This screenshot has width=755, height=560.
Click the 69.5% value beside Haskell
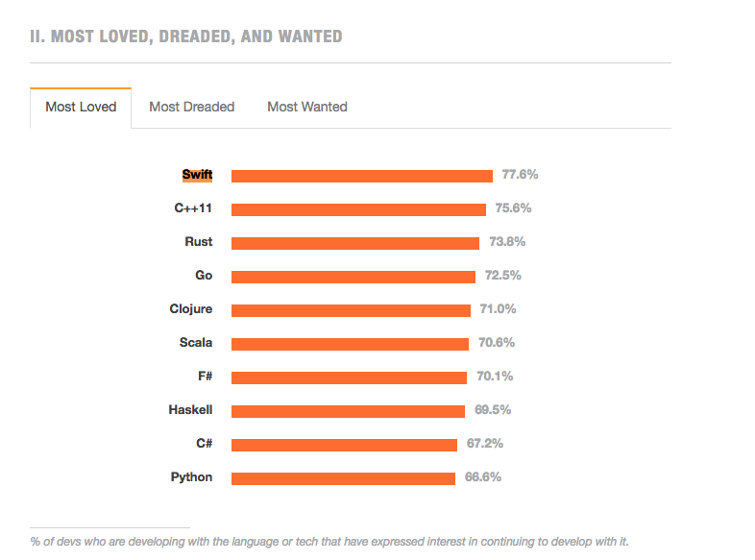(493, 410)
